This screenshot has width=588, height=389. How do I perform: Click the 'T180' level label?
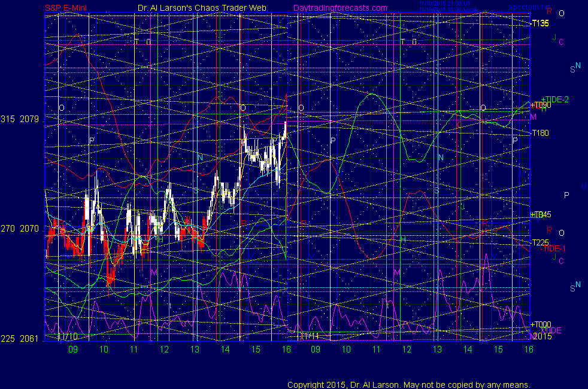[540, 133]
